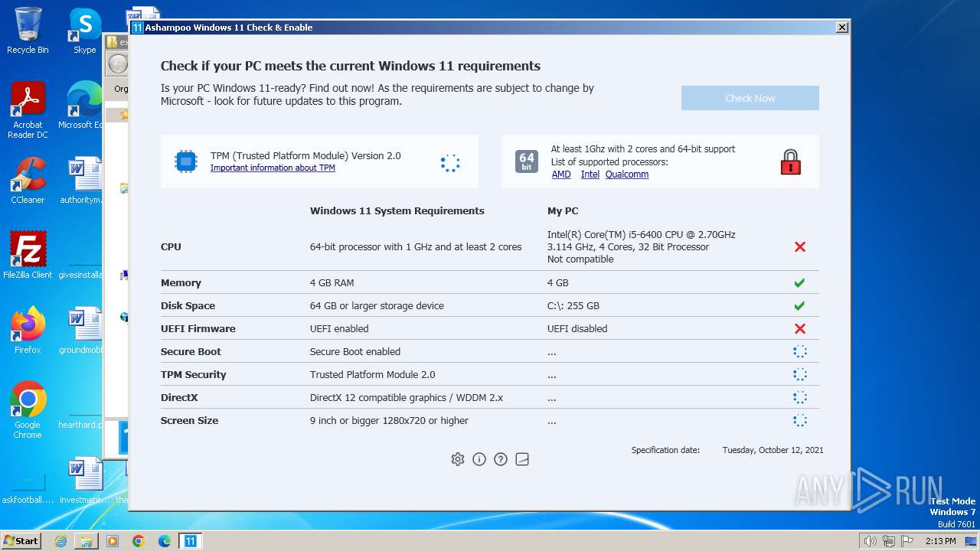Click the Disk Space row label

188,305
